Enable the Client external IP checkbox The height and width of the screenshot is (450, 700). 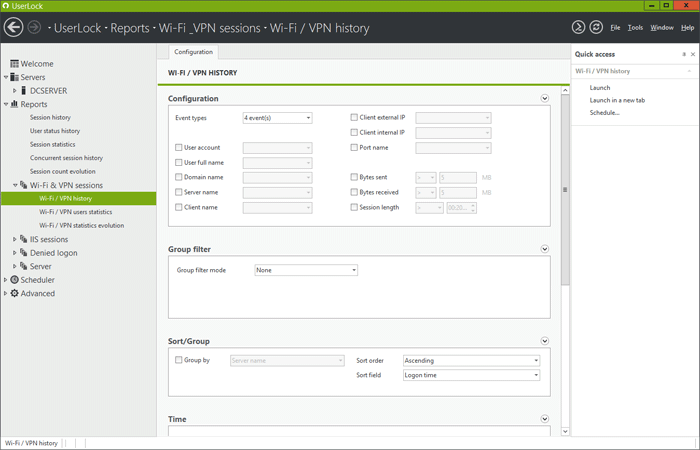(354, 117)
